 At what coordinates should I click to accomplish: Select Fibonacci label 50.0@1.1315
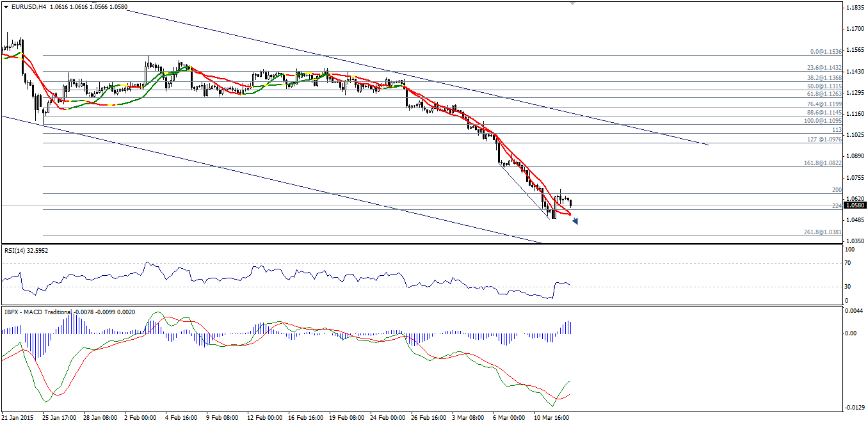coord(824,86)
